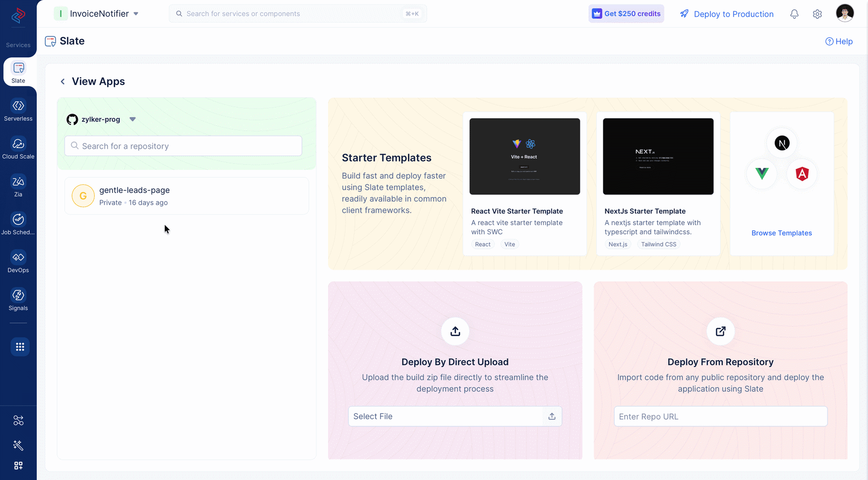Screen dimensions: 868x480
Task: Open the integrations icon at sidebar bottom
Action: [x=18, y=421]
